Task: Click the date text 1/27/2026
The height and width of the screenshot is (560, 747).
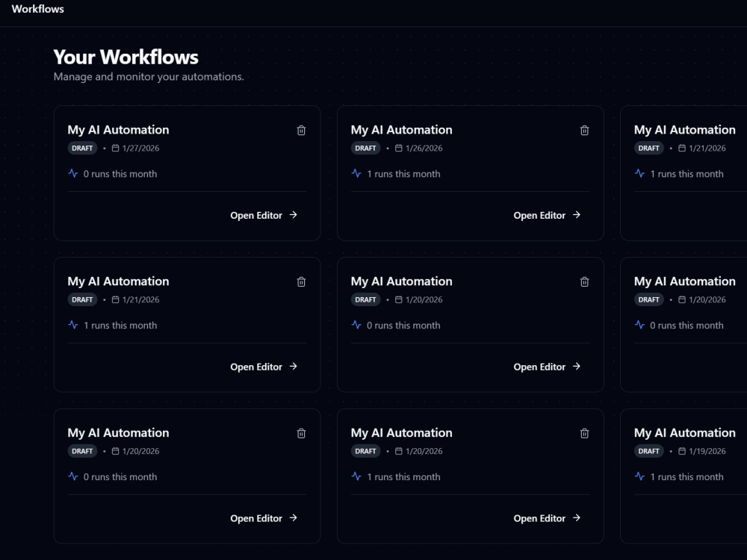Action: (141, 148)
